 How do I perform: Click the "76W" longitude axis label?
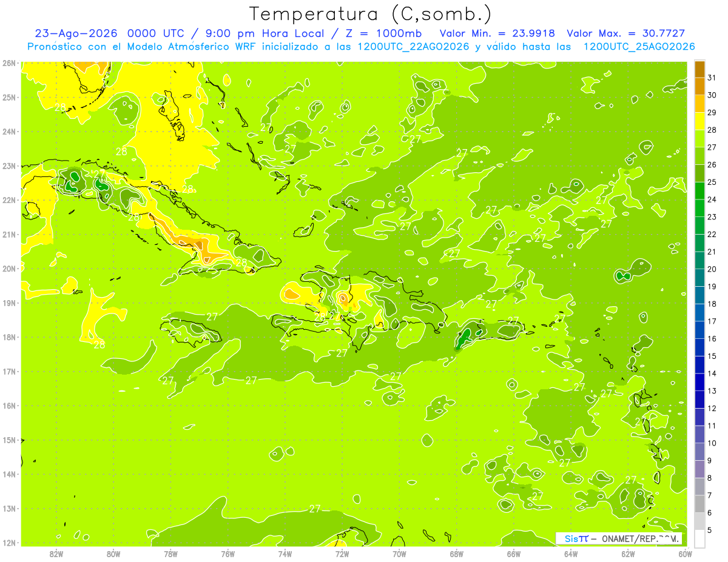[x=228, y=554]
